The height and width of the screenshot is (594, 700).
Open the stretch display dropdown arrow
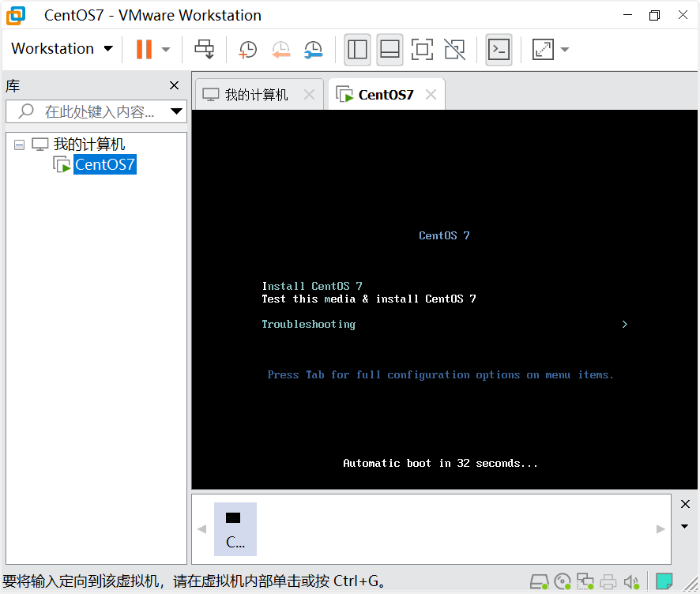[x=565, y=50]
